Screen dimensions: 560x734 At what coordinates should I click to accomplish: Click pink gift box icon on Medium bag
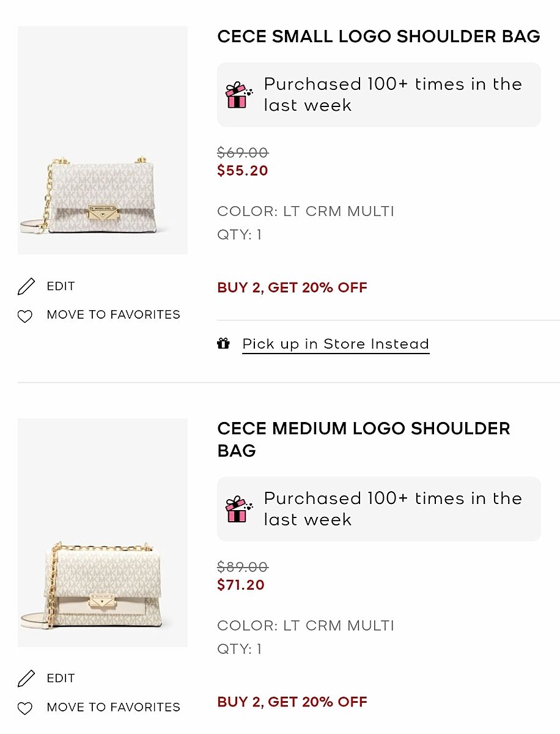click(238, 510)
